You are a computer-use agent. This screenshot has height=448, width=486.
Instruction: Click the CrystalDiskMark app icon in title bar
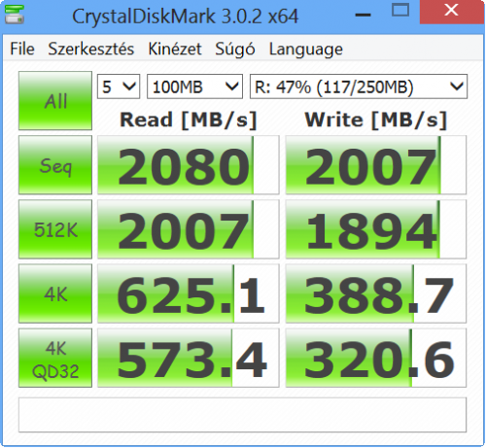click(15, 15)
